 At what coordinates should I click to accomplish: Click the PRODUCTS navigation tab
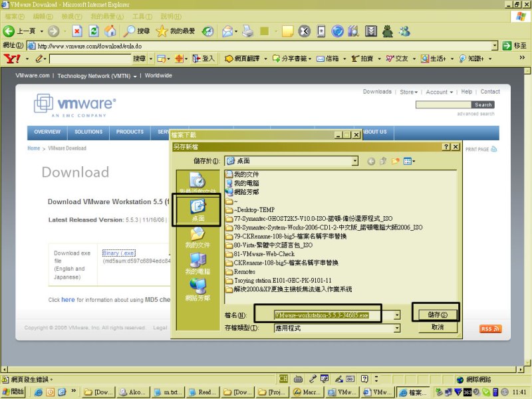coord(130,132)
